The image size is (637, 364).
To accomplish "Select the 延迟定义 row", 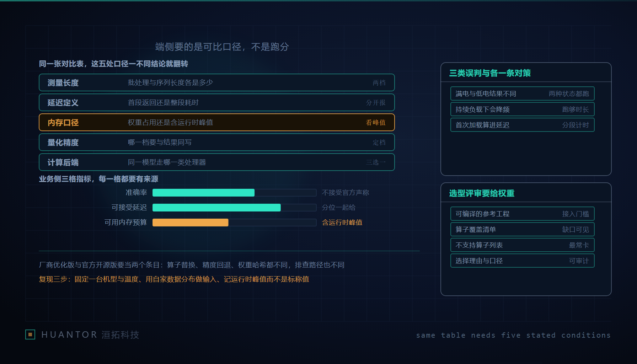I will tap(217, 102).
